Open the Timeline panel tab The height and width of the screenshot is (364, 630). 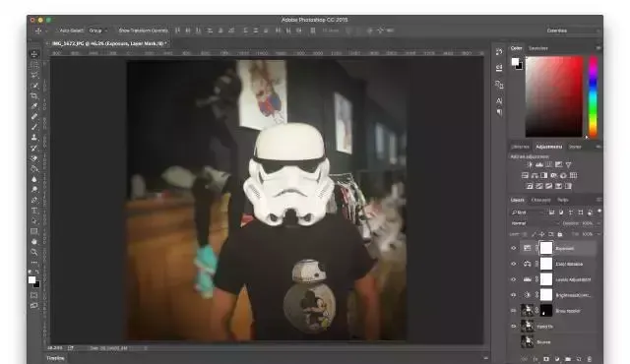pyautogui.click(x=55, y=358)
